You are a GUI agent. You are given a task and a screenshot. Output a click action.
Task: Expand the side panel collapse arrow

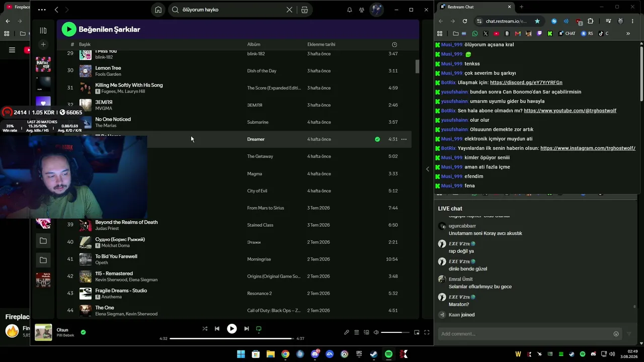pos(428,169)
